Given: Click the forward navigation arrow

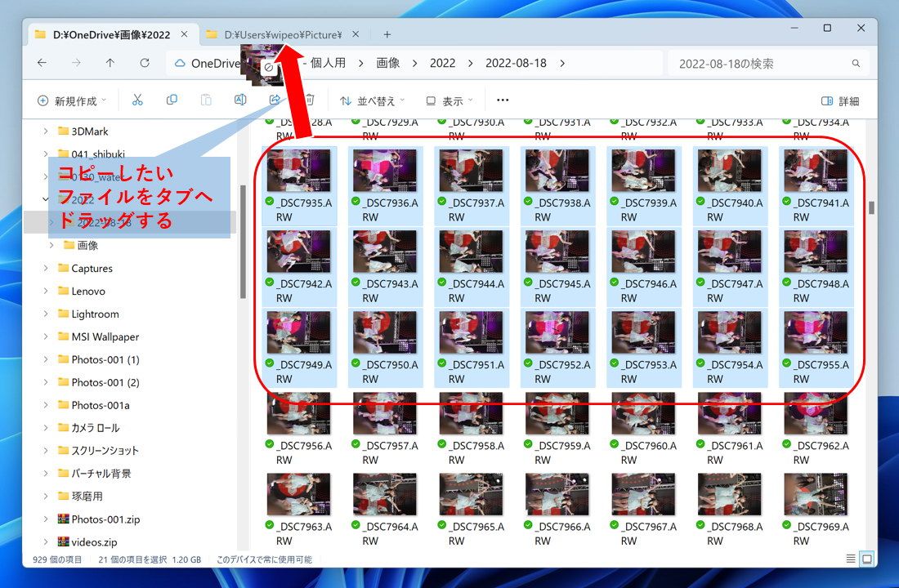Looking at the screenshot, I should click(x=76, y=63).
